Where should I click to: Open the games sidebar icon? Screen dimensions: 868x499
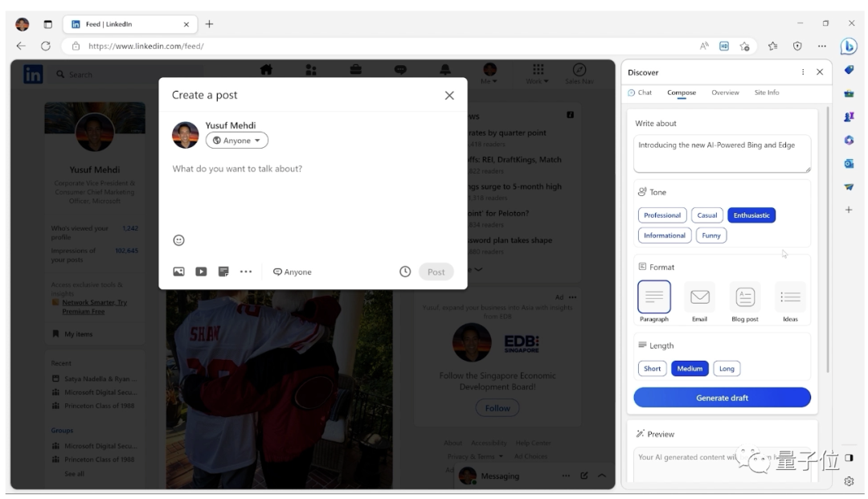tap(849, 117)
